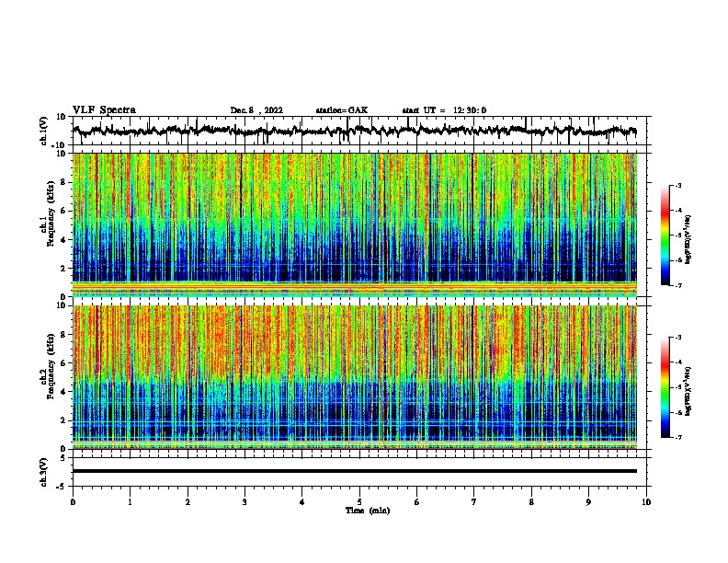Click the ch.1 colorbar log(PSD) label
Image resolution: width=728 pixels, height=563 pixels.
coord(688,240)
